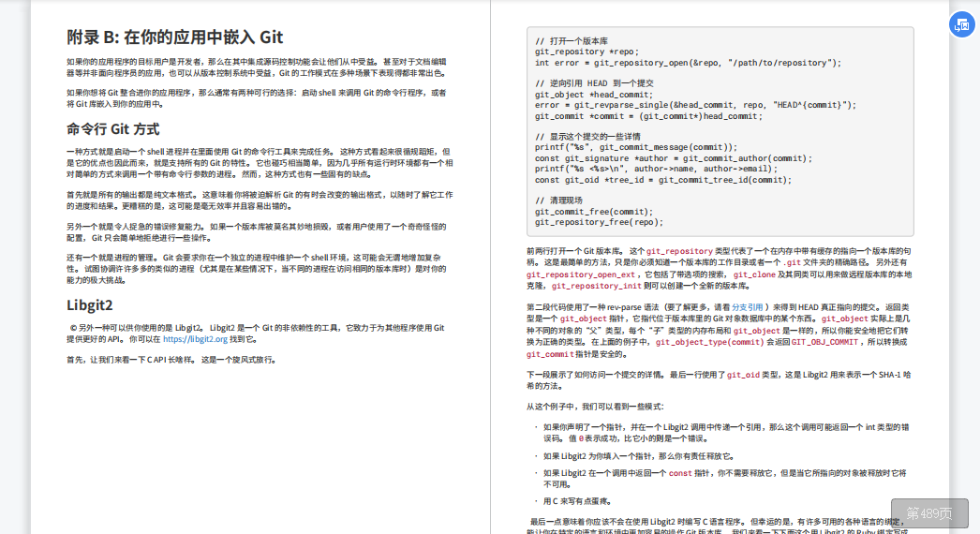
Task: Open the https://libgit2.org link
Action: 195,339
